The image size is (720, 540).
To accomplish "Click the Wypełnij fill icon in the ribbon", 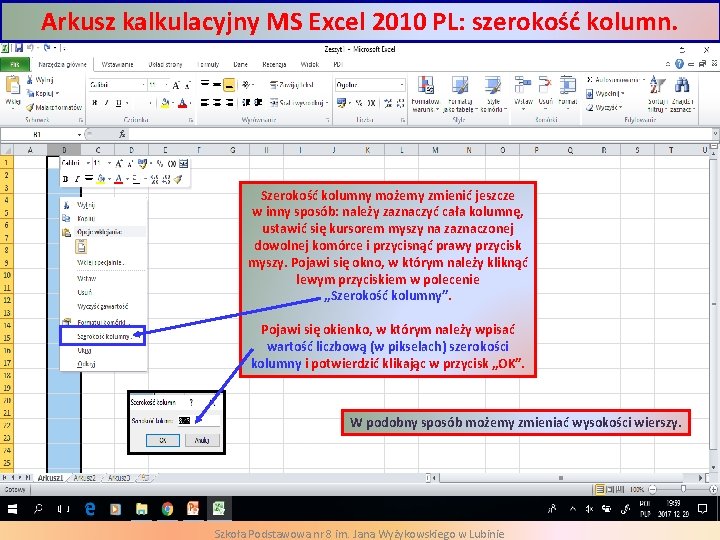I will [x=590, y=94].
